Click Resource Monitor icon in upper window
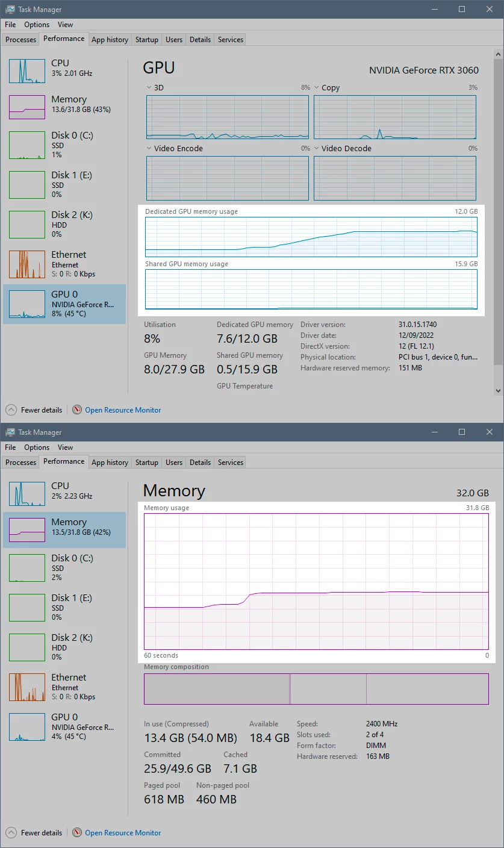 pyautogui.click(x=77, y=410)
